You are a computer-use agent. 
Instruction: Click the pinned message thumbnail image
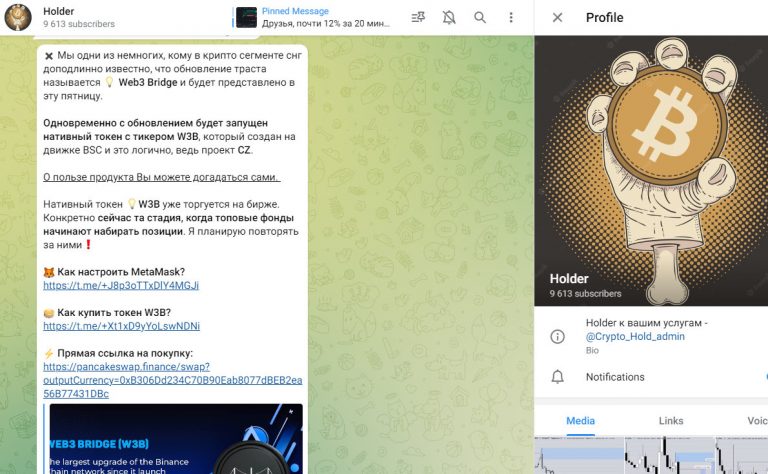[246, 17]
